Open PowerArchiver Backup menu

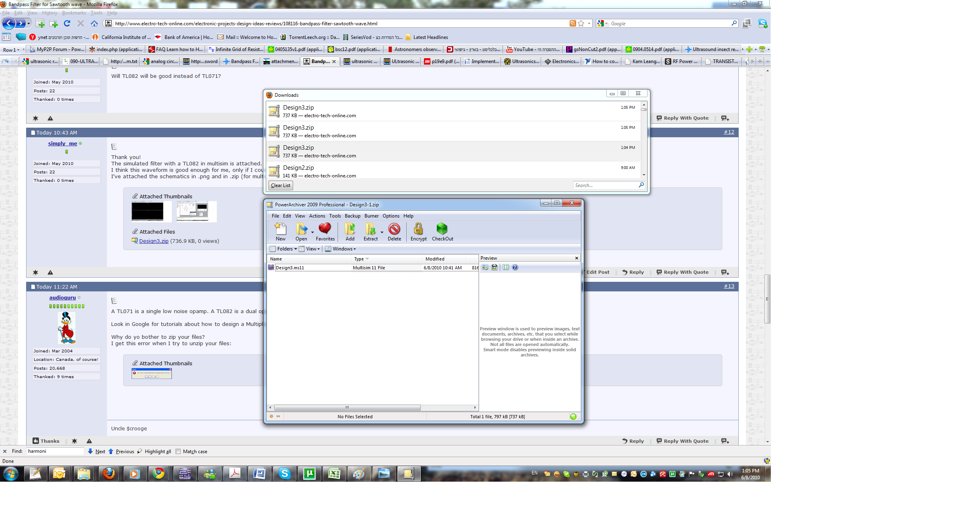point(352,216)
